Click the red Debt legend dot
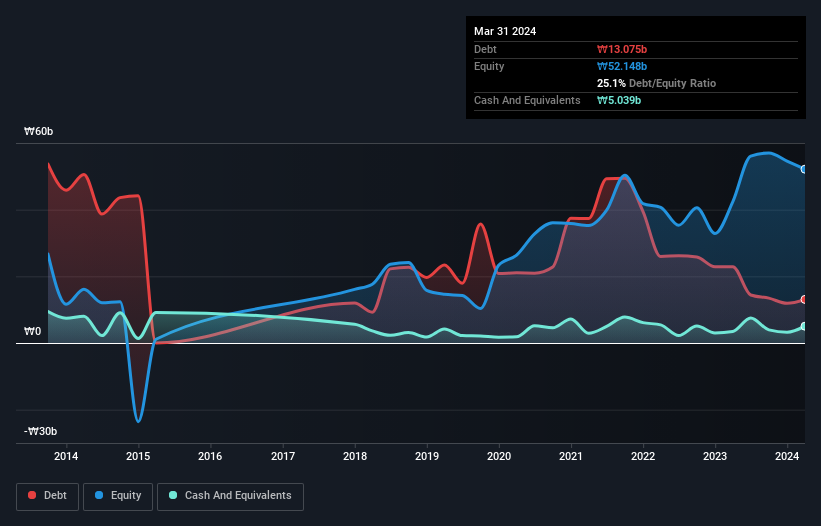The width and height of the screenshot is (821, 526). click(32, 495)
